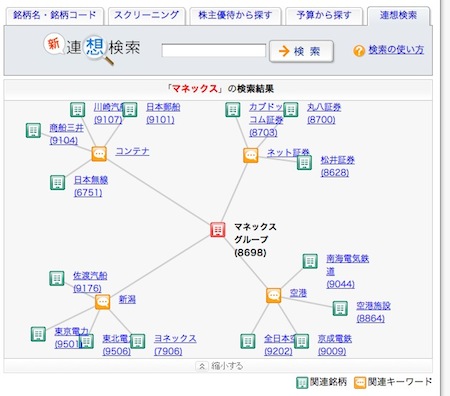Image resolution: width=450 pixels, height=396 pixels.
Task: Open the カブドットコム証券 (8703) link
Action: click(x=266, y=120)
